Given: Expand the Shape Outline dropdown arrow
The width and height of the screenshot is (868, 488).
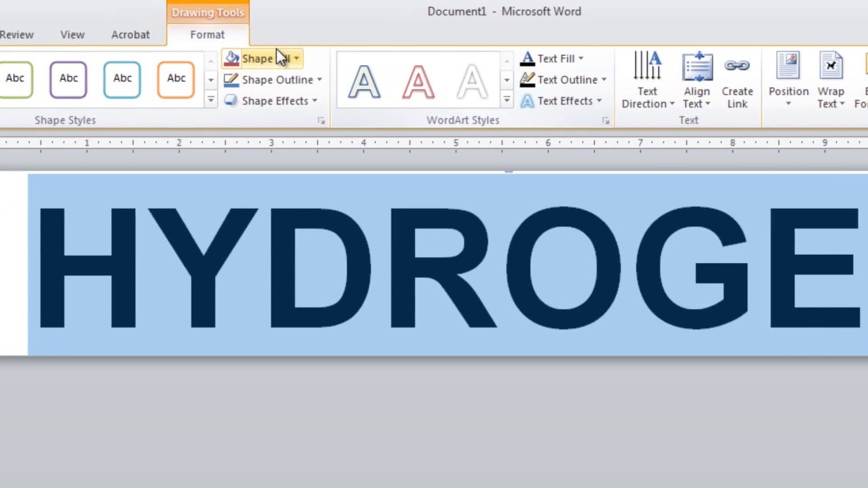Looking at the screenshot, I should tap(319, 80).
